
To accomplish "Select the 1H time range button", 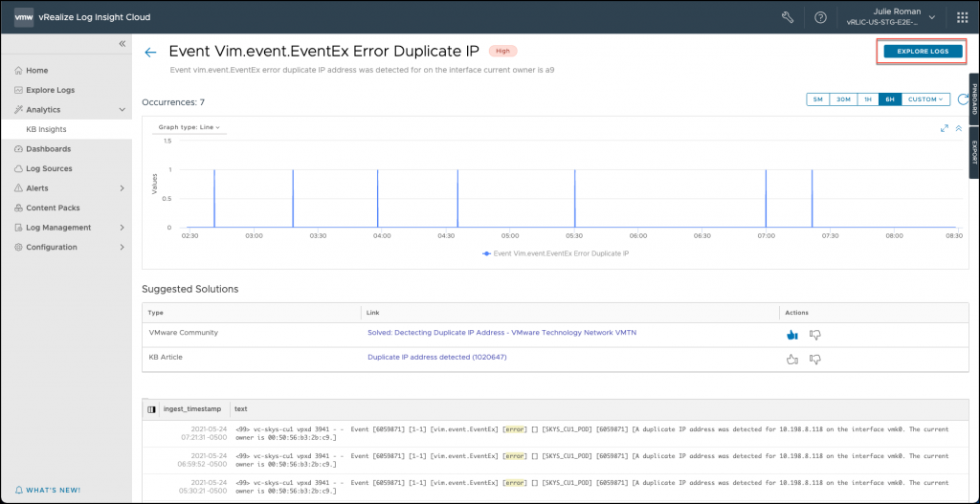I will coord(868,99).
